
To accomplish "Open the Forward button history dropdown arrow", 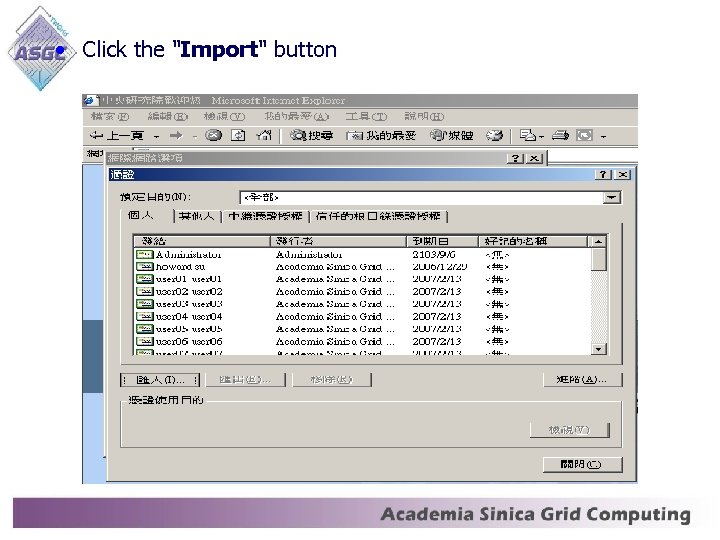I will [195, 136].
